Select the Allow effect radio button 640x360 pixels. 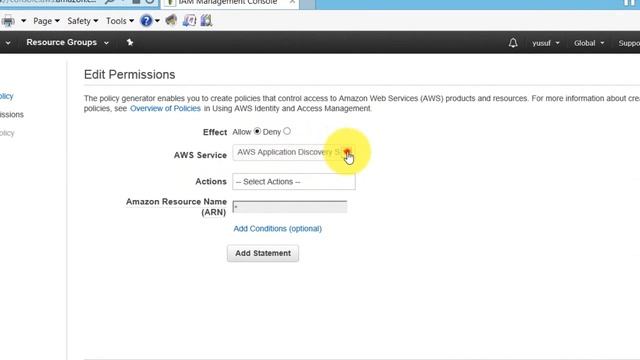pyautogui.click(x=257, y=131)
